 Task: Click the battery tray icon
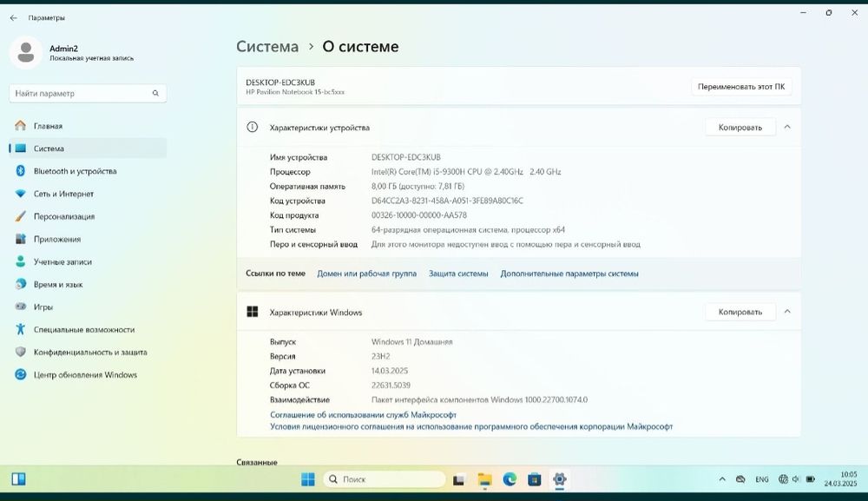(x=810, y=479)
